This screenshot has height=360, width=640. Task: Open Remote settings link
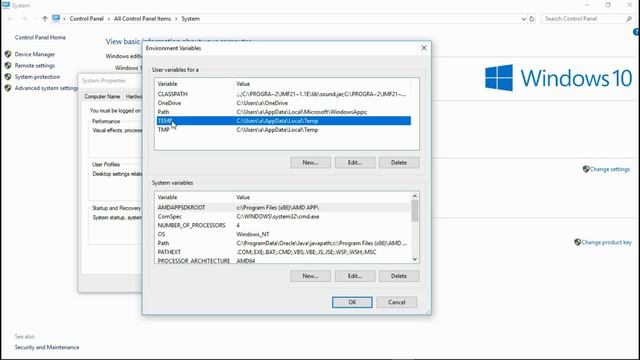[35, 65]
